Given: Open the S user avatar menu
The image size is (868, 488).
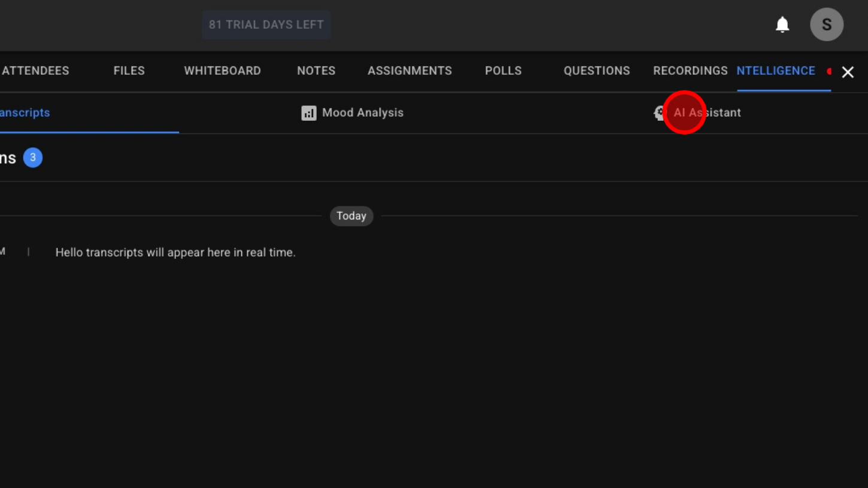Looking at the screenshot, I should 827,25.
